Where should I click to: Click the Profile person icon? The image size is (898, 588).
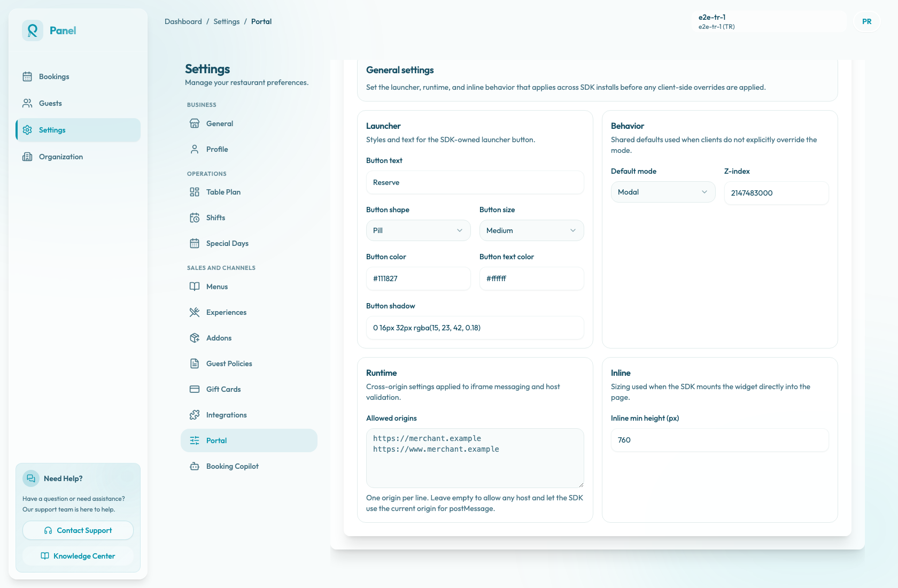click(x=195, y=149)
